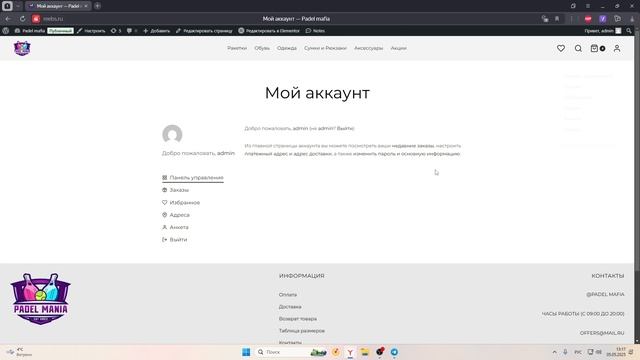Open Доставка link in footer

coord(290,307)
